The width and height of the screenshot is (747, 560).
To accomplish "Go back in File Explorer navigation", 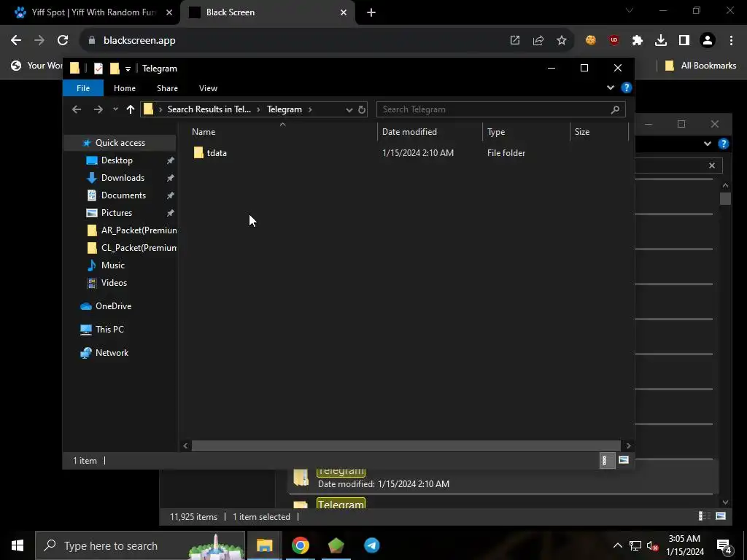I will click(x=76, y=109).
